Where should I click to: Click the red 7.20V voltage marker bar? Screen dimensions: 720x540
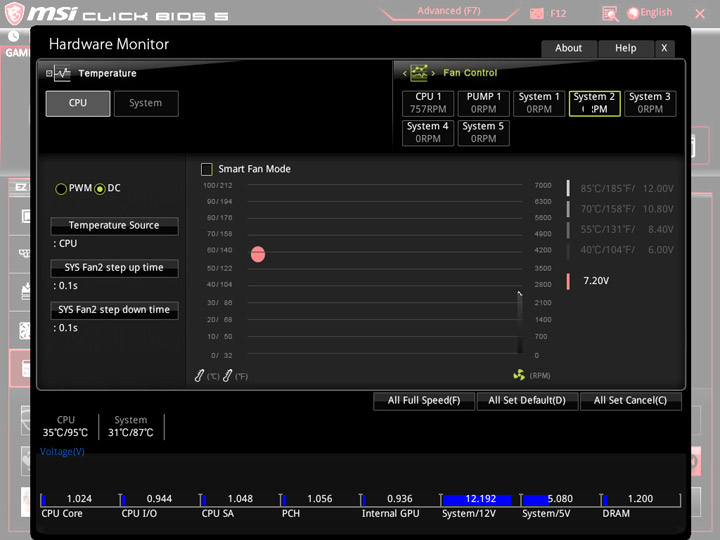click(x=568, y=281)
